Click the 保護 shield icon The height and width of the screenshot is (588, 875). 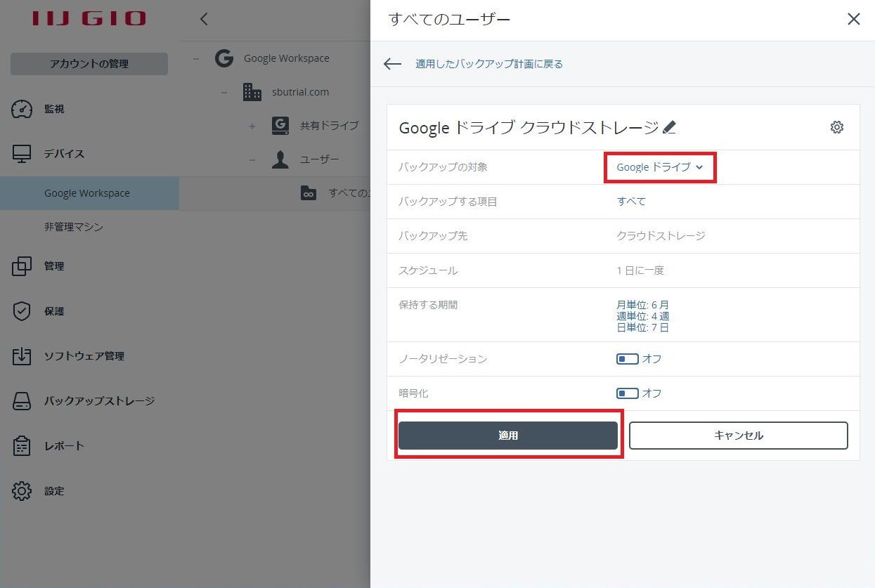point(22,311)
